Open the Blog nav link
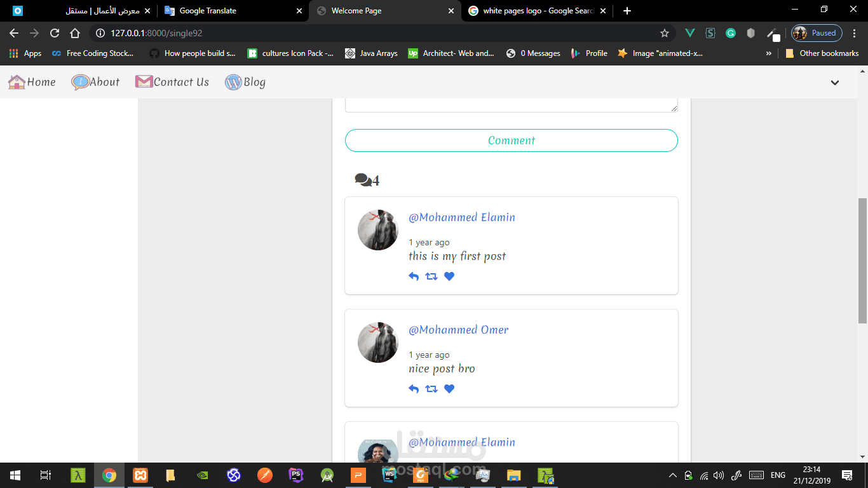The height and width of the screenshot is (488, 868). (x=245, y=82)
